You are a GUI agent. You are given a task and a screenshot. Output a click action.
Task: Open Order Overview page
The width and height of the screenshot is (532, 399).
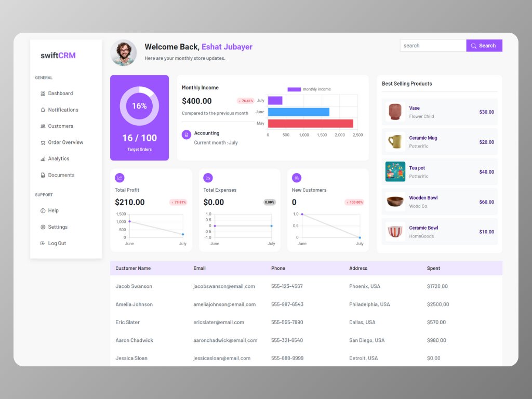[x=65, y=142]
